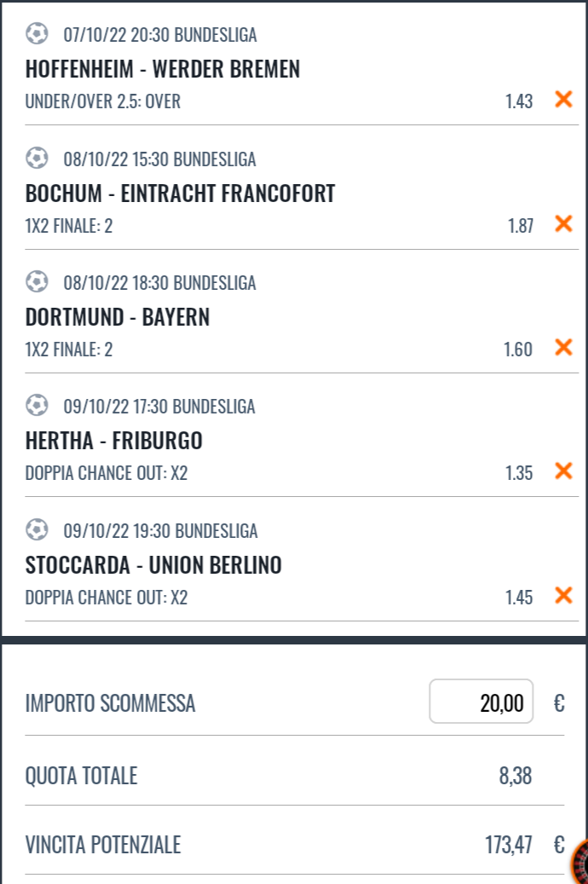This screenshot has width=588, height=884.
Task: Delete the Dortmund - Bayern bet
Action: [x=563, y=347]
